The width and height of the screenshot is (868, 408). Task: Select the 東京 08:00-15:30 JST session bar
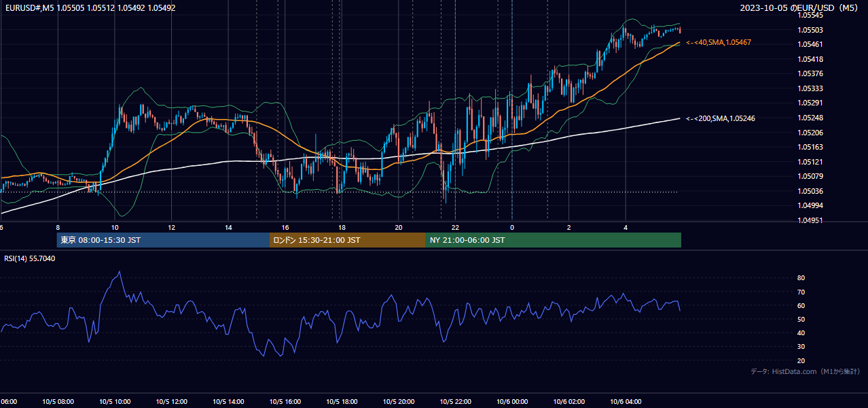tap(163, 240)
